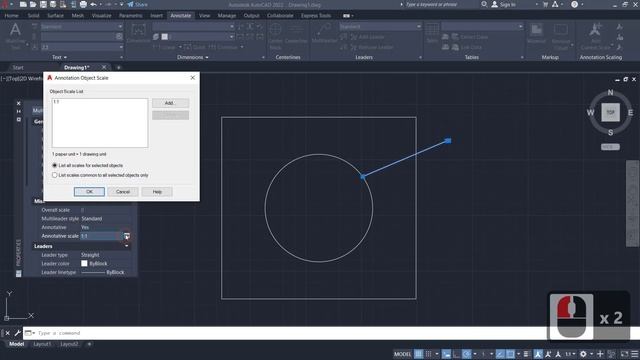Click Cancel in Annotation Object Scale dialog
640x360 pixels.
tap(123, 191)
